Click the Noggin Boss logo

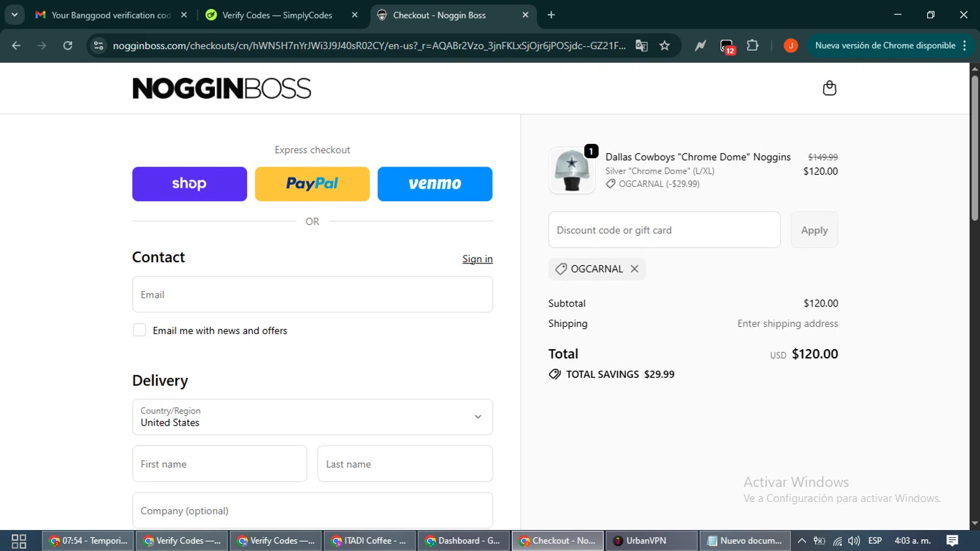pyautogui.click(x=221, y=88)
